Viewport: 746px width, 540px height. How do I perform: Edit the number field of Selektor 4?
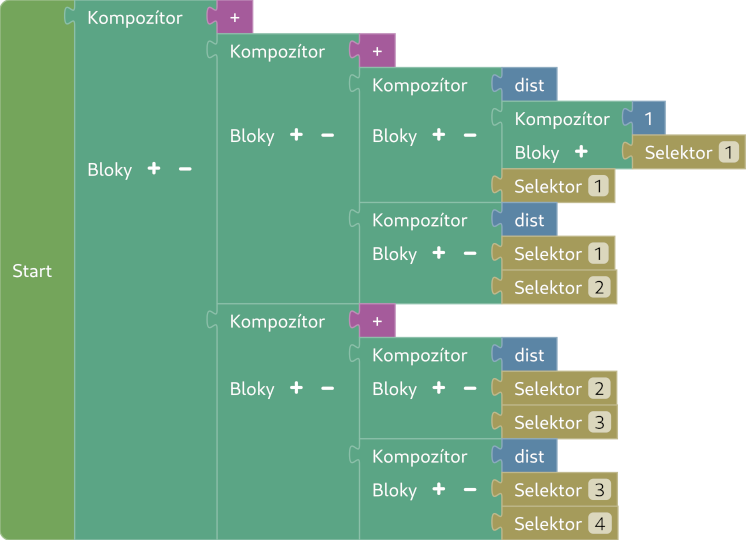pos(599,524)
